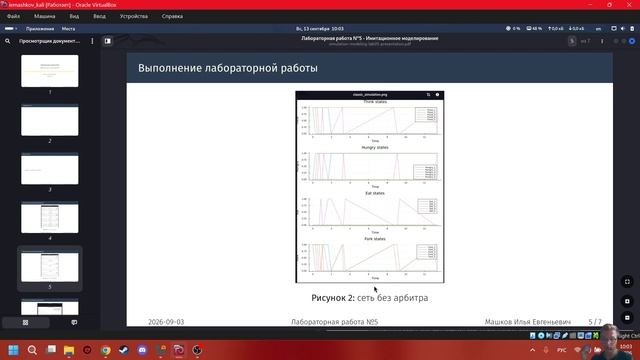The width and height of the screenshot is (640, 360).
Task: Click the embedded graph image on slide
Action: 370,187
